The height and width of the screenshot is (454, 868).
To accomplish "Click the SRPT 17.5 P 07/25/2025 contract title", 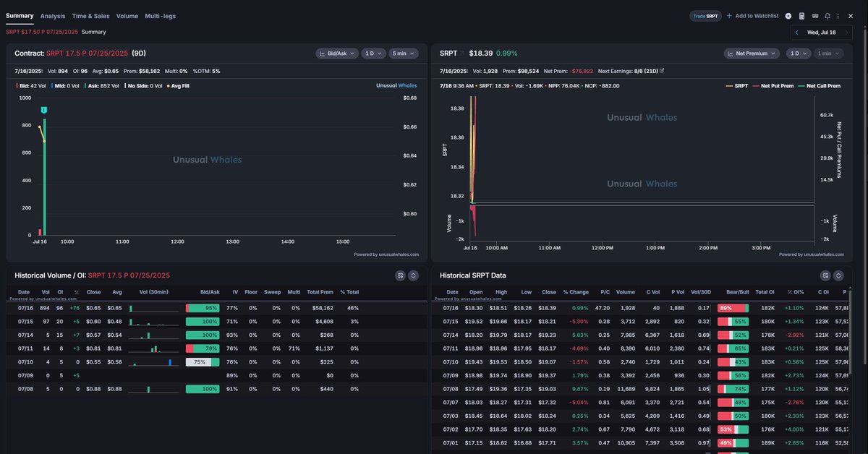I will click(87, 53).
